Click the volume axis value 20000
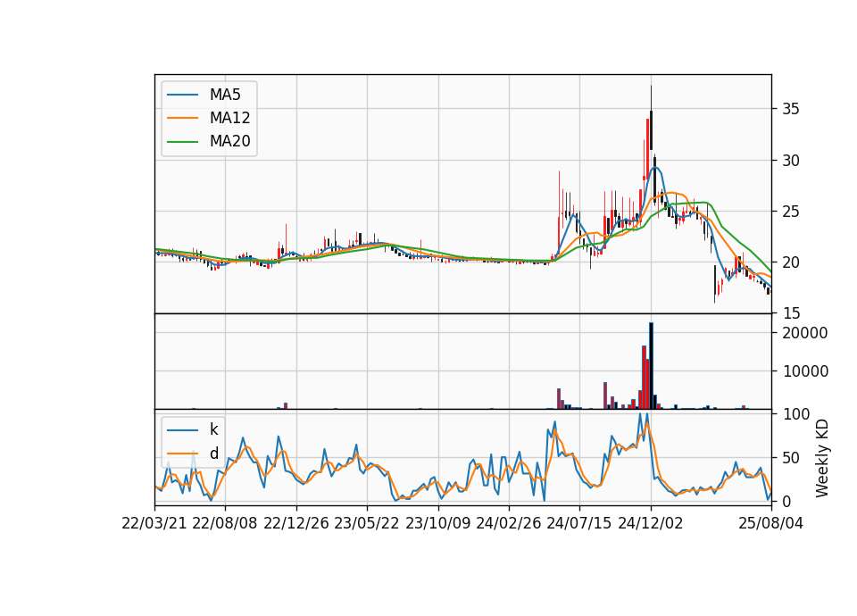The width and height of the screenshot is (857, 616). coord(805,333)
